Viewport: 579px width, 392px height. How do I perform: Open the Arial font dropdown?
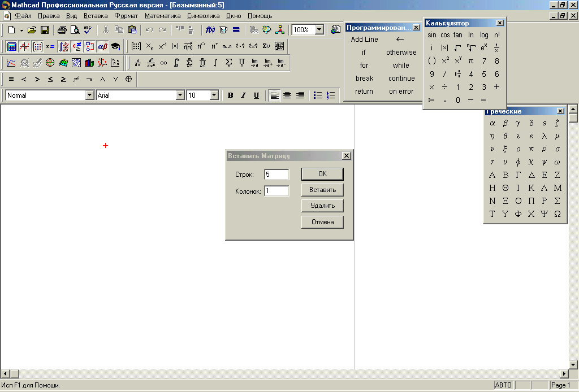pyautogui.click(x=180, y=95)
